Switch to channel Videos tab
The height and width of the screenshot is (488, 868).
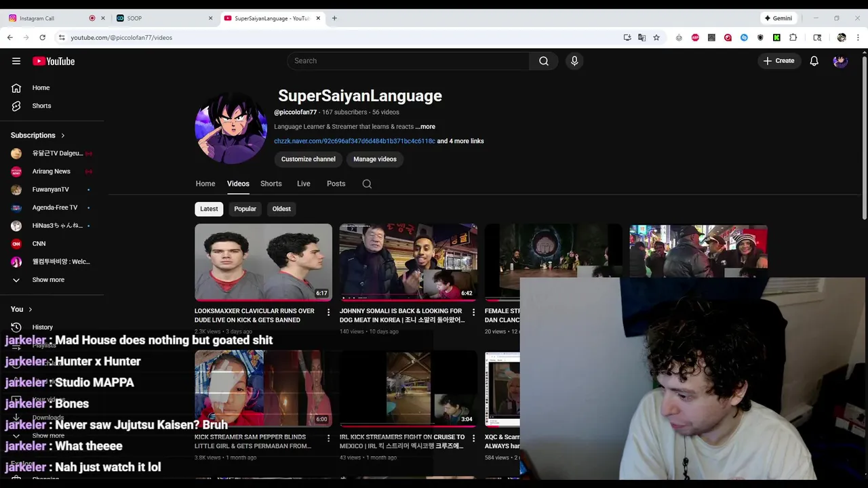pyautogui.click(x=238, y=184)
